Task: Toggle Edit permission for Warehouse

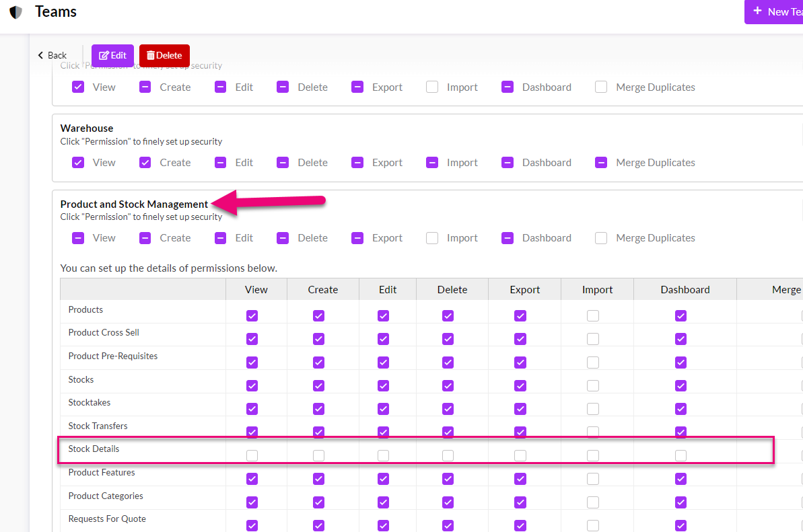Action: [x=220, y=163]
